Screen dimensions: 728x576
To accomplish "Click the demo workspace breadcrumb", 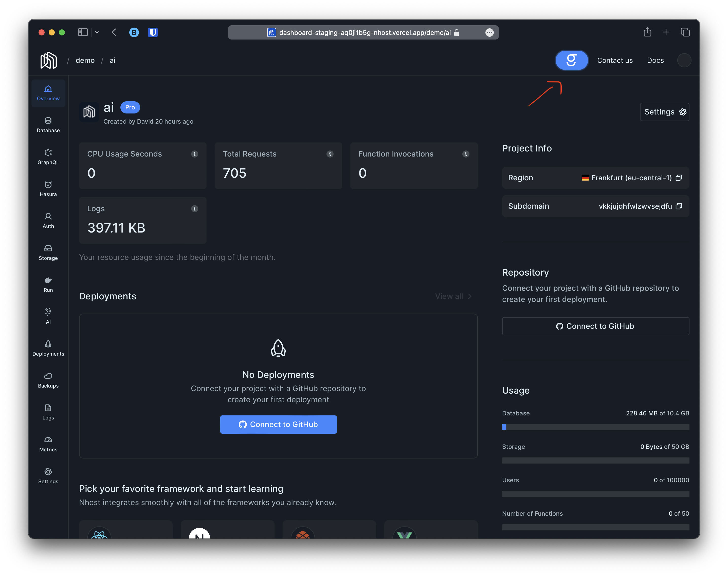I will click(85, 60).
